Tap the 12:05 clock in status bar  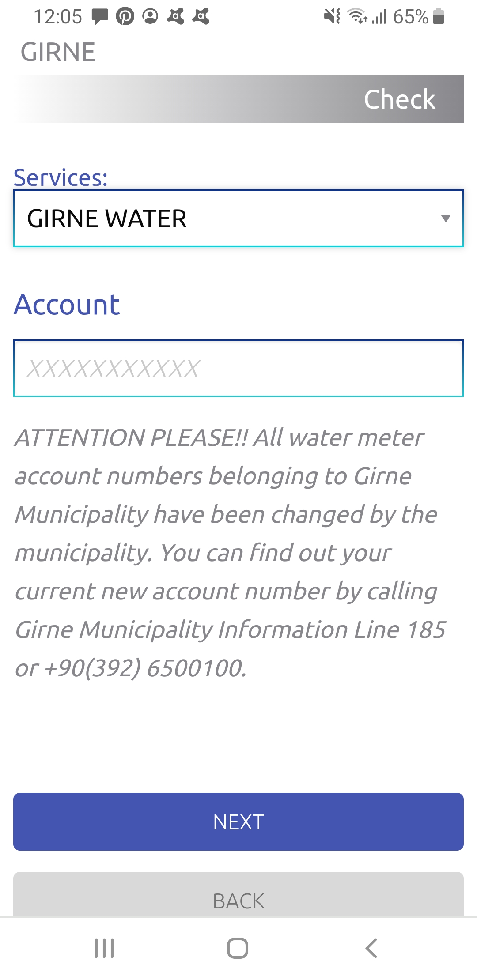[58, 17]
